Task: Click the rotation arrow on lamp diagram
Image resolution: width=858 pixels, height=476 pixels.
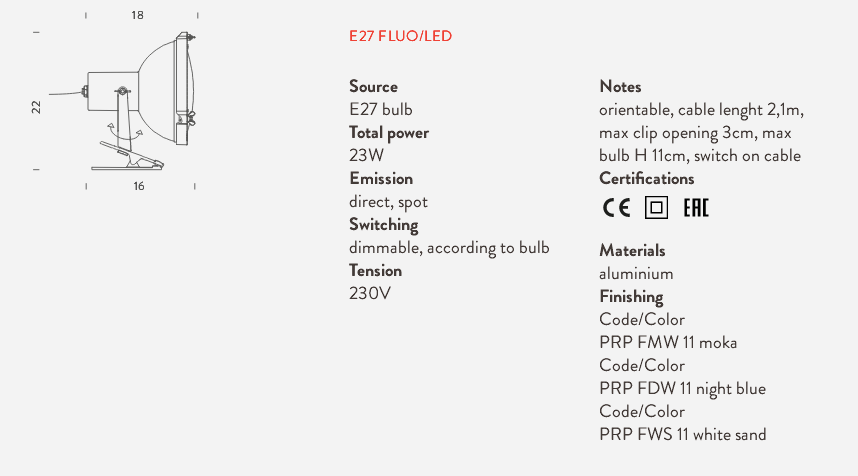Action: tap(125, 132)
